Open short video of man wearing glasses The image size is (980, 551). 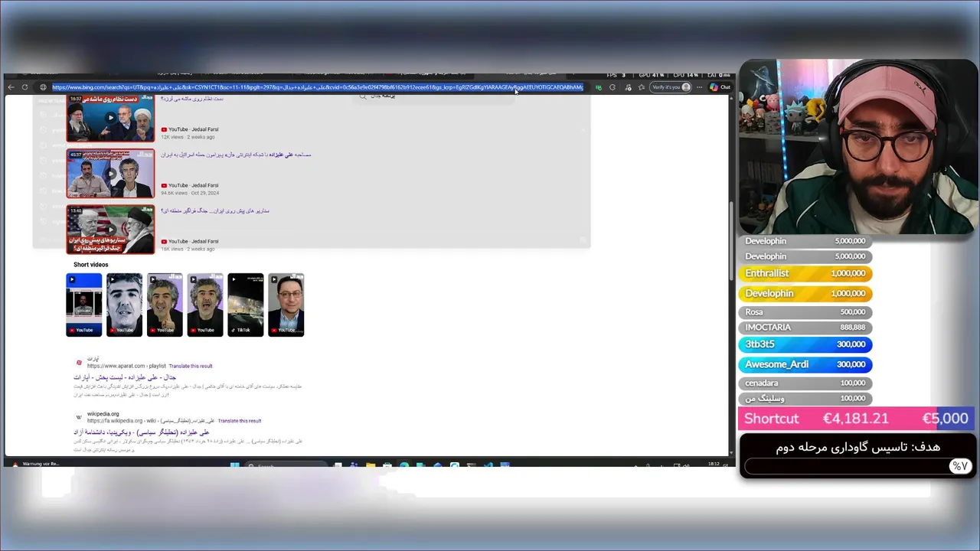286,305
